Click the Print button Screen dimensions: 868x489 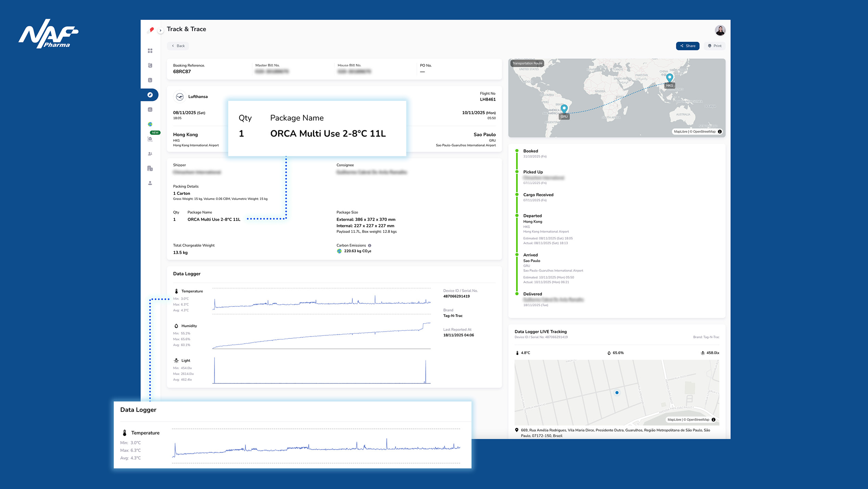point(715,46)
